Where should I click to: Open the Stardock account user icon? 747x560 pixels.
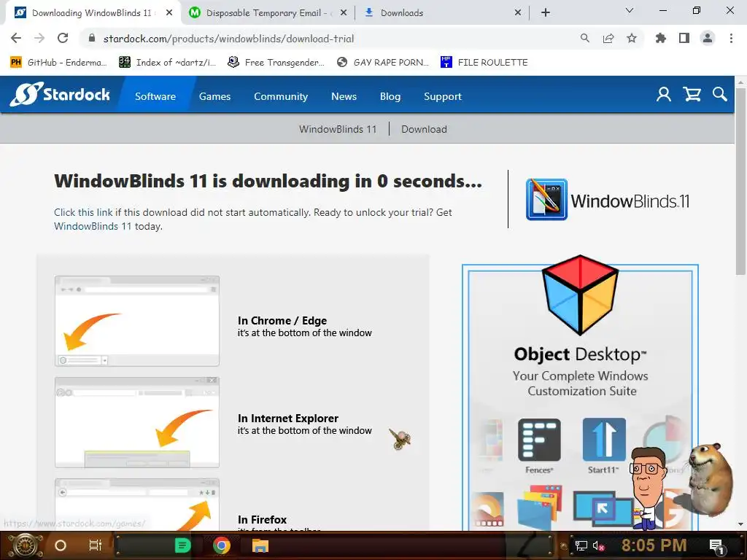(x=664, y=94)
